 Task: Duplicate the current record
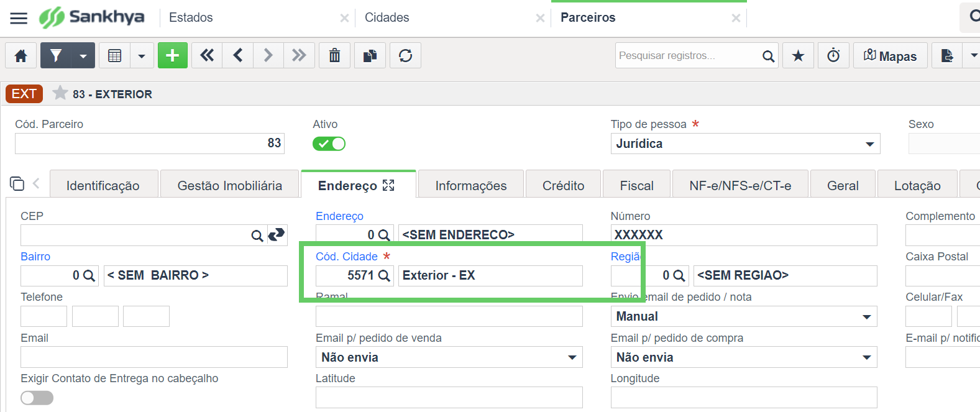click(x=370, y=56)
